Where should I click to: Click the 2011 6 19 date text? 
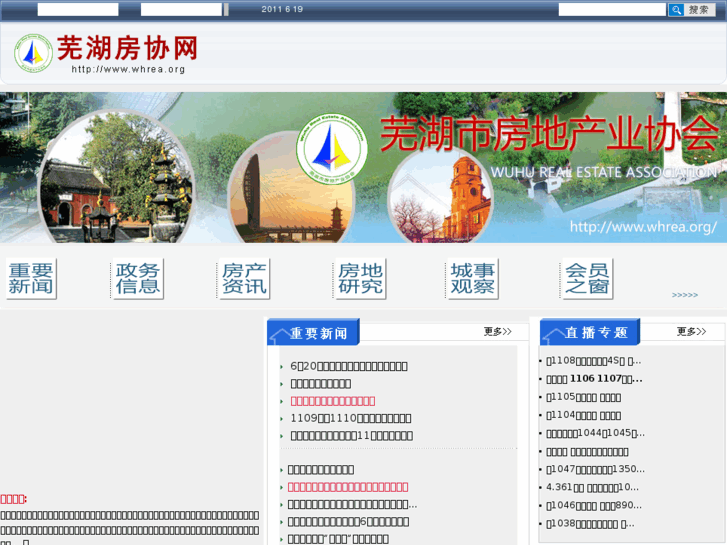(282, 9)
